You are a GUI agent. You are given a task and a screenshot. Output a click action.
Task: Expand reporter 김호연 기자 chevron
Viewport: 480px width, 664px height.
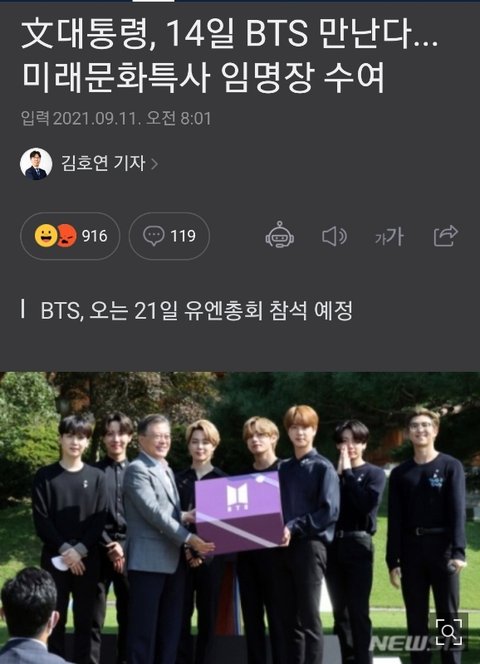click(x=155, y=164)
